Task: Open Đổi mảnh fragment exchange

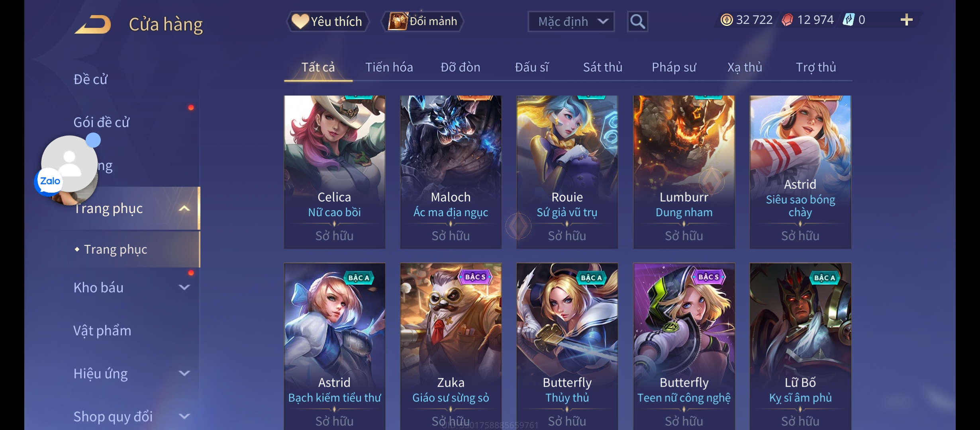Action: point(423,21)
